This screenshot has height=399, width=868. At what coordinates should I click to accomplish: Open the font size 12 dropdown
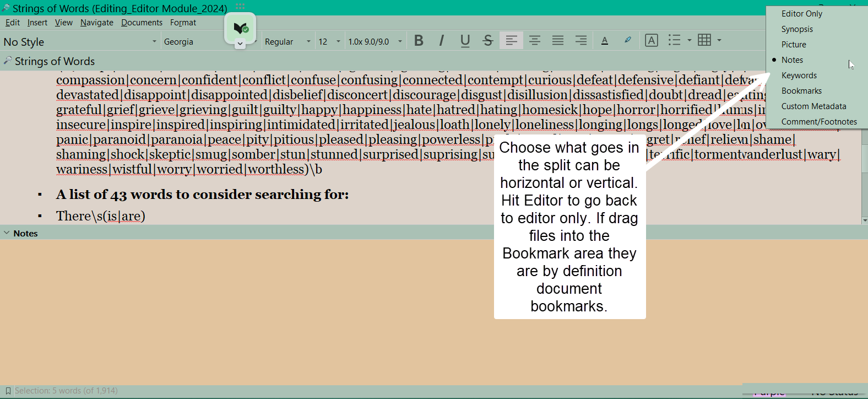(x=329, y=42)
